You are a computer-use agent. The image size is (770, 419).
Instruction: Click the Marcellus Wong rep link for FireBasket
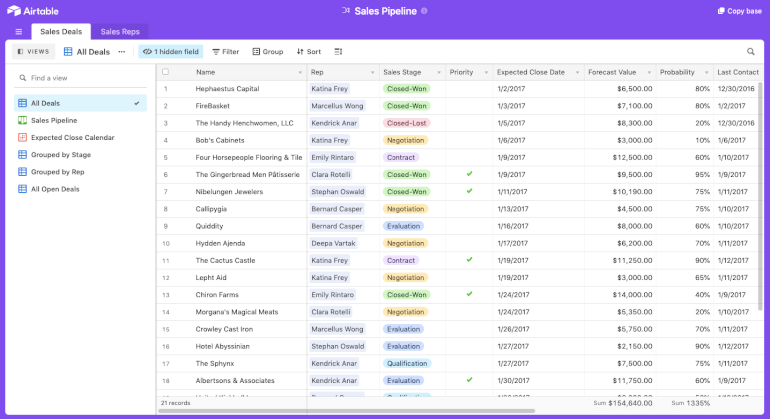coord(337,106)
